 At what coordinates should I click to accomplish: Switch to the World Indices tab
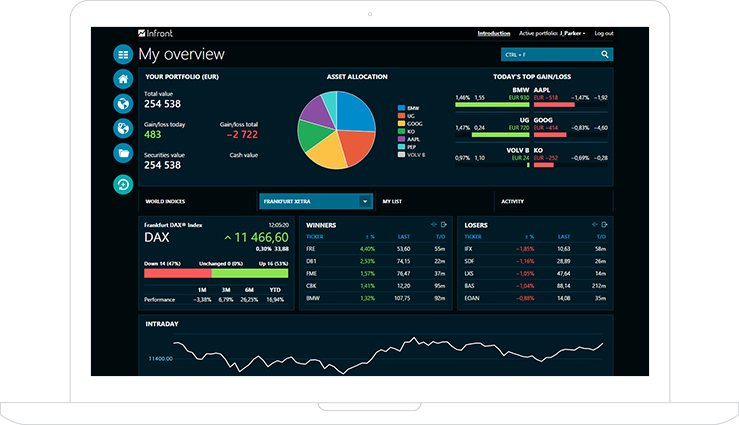pos(165,201)
